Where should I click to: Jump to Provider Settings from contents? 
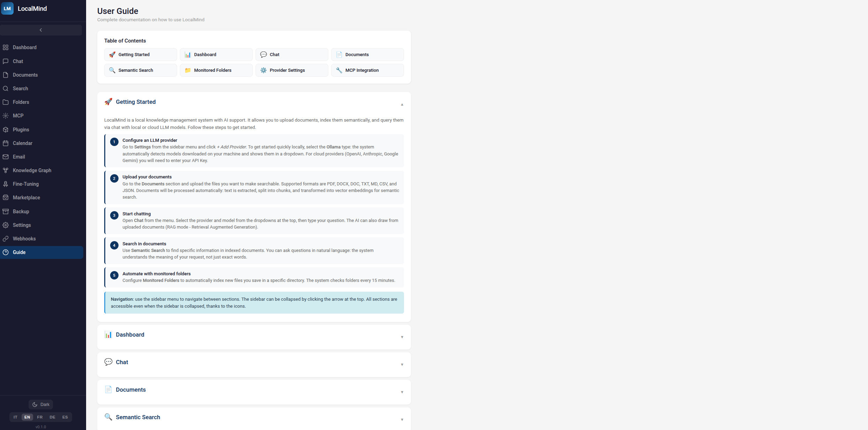coord(292,70)
